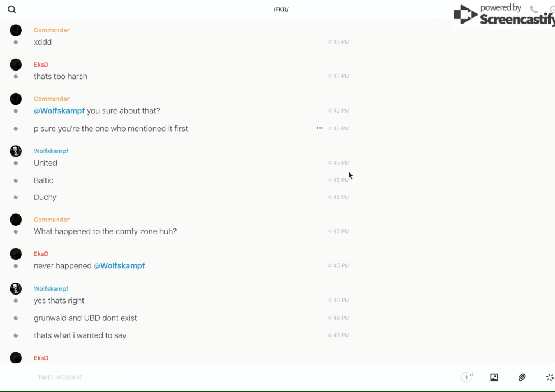Screen dimensions: 555x392
Task: Click the /FKD/ conversation title
Action: pyautogui.click(x=280, y=10)
